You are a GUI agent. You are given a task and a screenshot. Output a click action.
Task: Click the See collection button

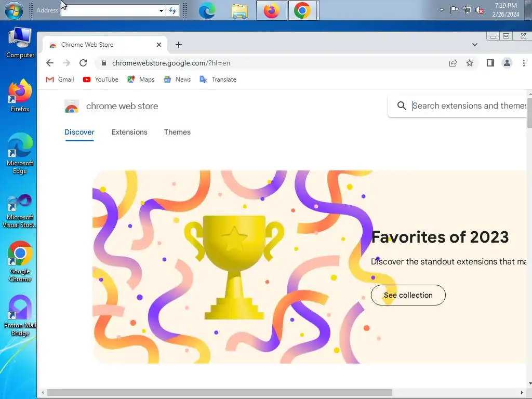click(x=408, y=295)
